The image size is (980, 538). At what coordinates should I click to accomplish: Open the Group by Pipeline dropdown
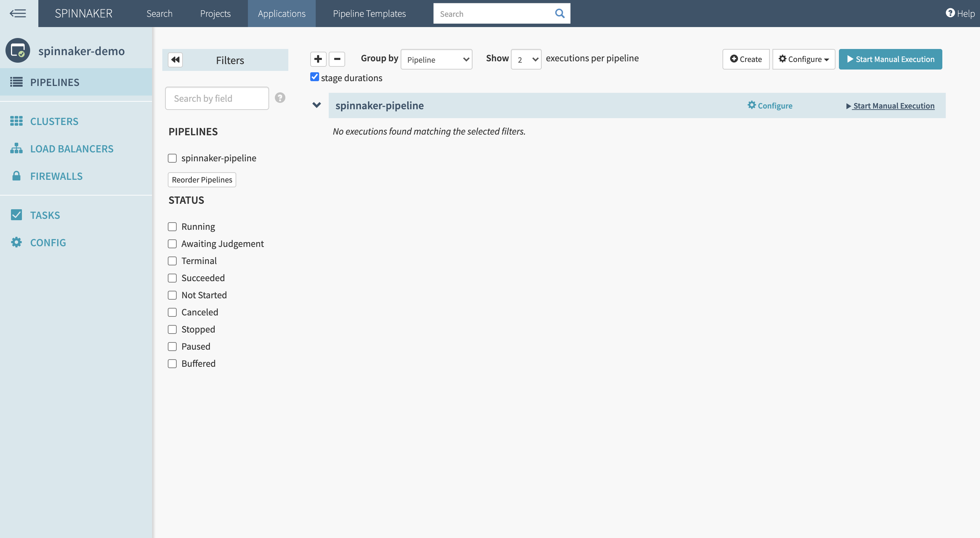tap(436, 60)
